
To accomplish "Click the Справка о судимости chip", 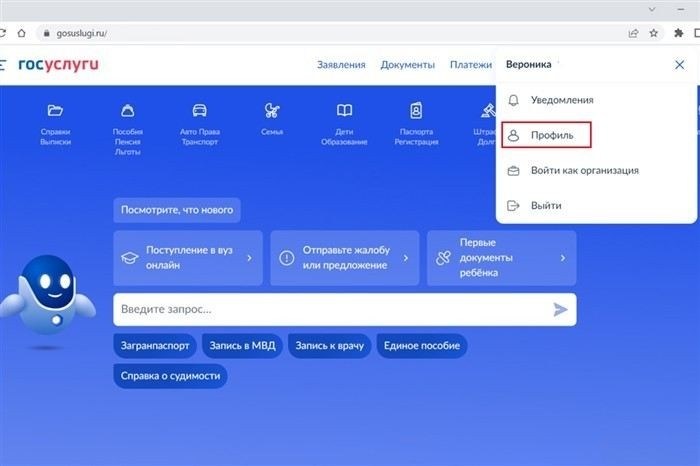I will pos(170,376).
